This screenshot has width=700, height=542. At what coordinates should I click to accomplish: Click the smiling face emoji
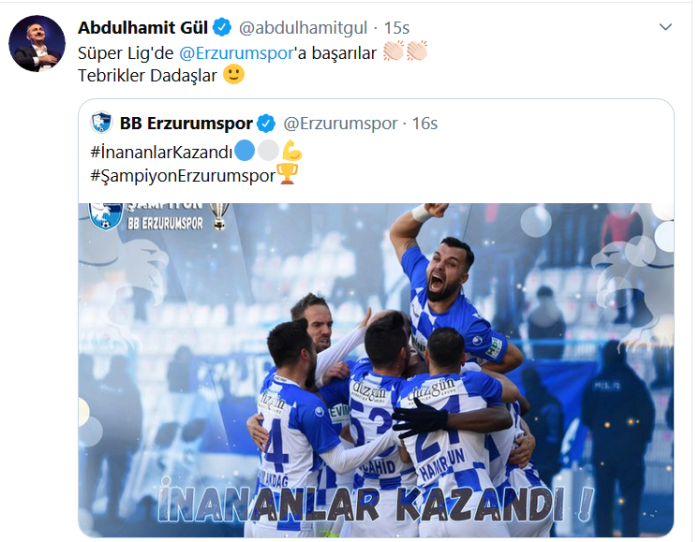(x=233, y=74)
